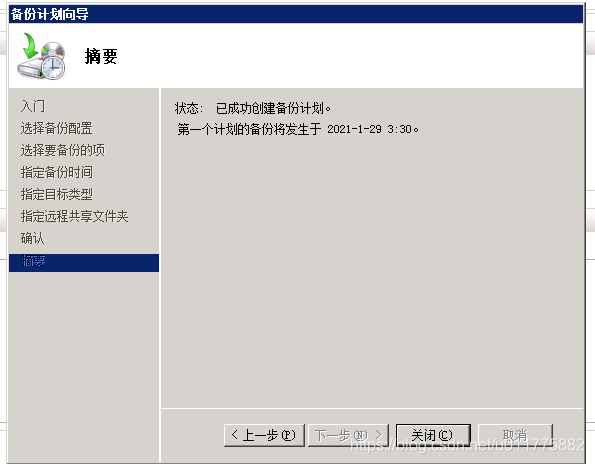Click the backup schedule wizard icon
This screenshot has height=464, width=595.
42,56
